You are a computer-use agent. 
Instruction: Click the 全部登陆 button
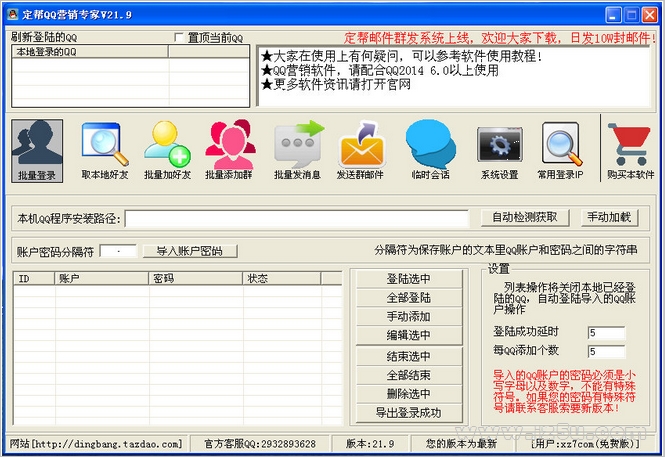click(409, 298)
